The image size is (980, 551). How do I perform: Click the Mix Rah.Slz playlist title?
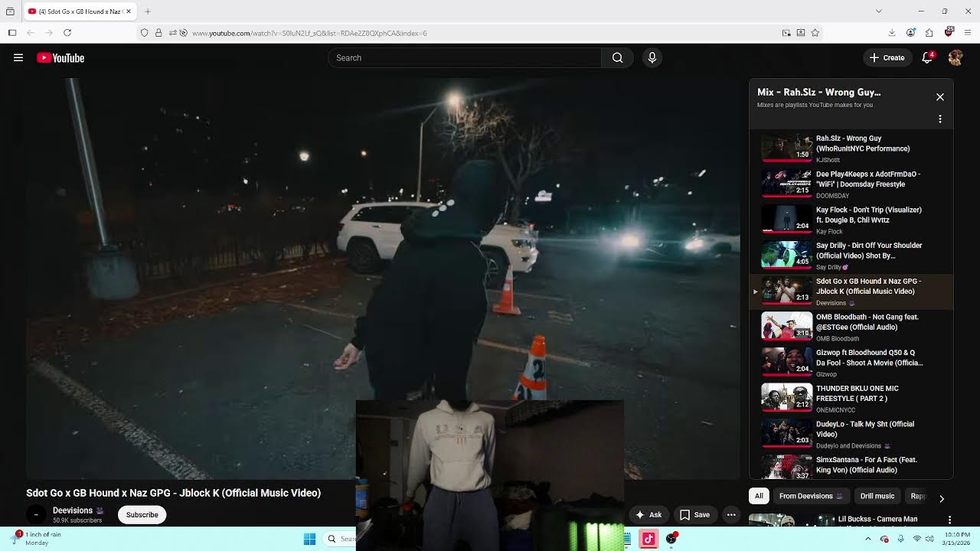(818, 92)
